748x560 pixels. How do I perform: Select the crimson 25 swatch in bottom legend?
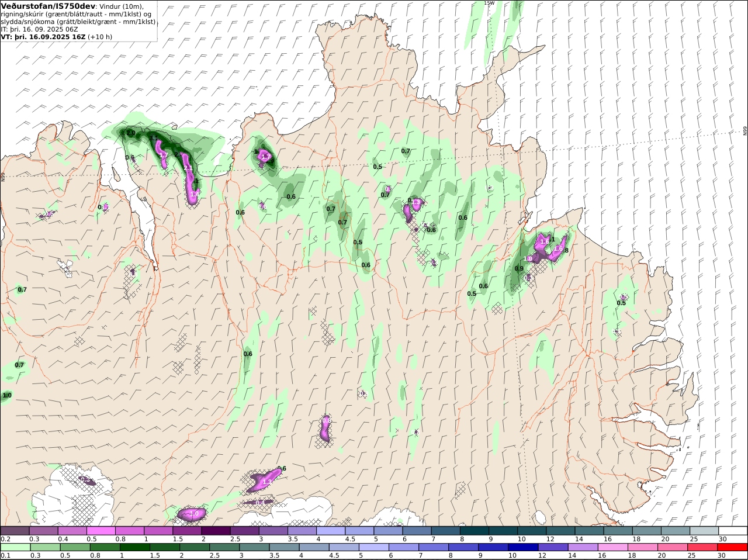[x=703, y=548]
